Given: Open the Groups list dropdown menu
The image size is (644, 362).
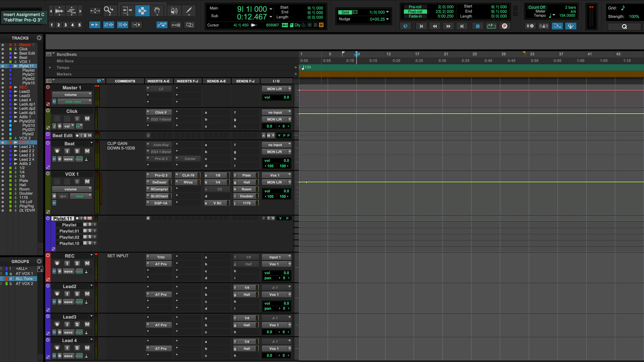Looking at the screenshot, I should pyautogui.click(x=39, y=261).
